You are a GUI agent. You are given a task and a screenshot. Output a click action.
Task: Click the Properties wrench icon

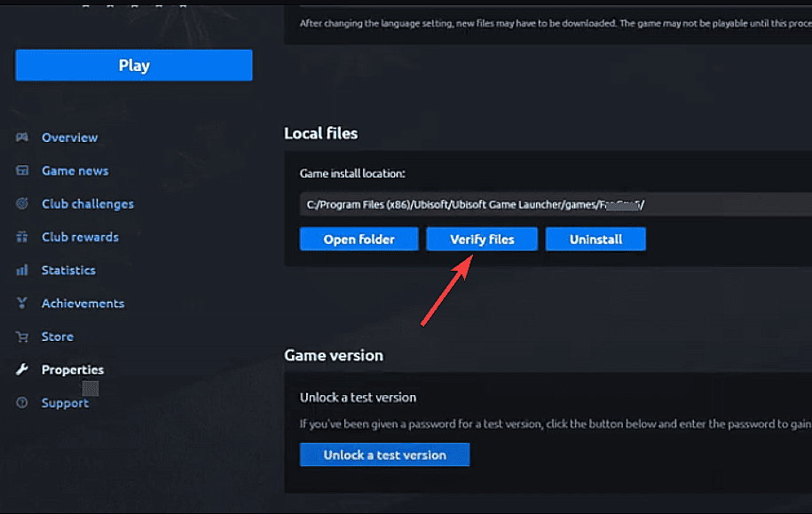click(x=22, y=369)
